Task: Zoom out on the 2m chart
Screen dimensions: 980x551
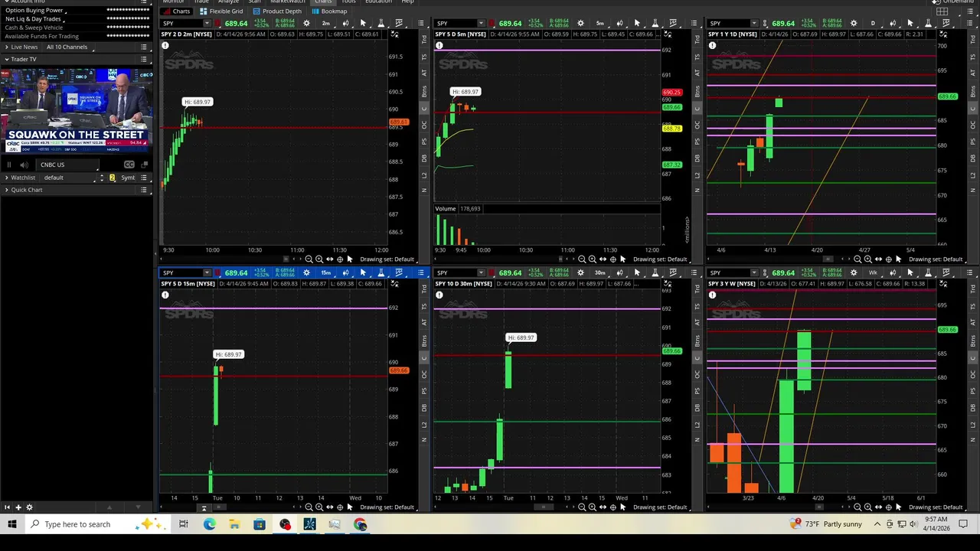Action: [309, 259]
